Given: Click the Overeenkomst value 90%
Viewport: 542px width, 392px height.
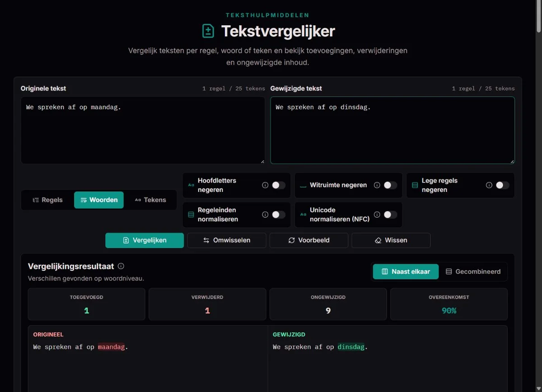Looking at the screenshot, I should 449,311.
